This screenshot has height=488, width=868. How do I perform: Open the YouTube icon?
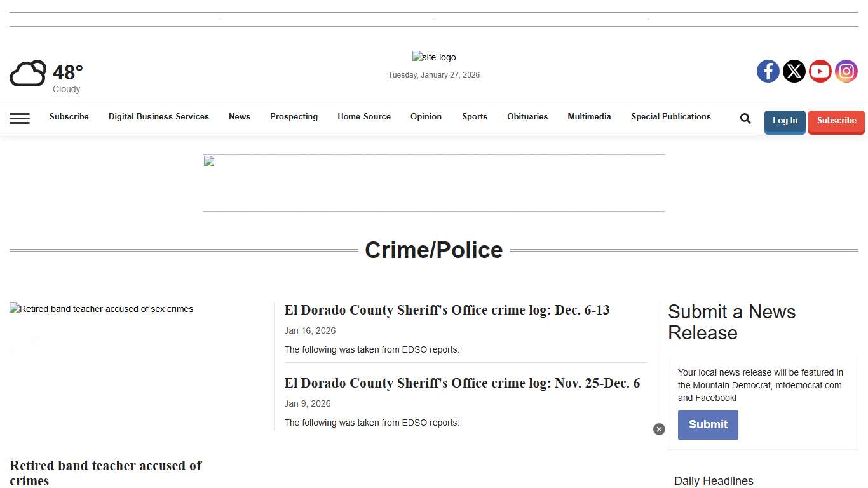(820, 71)
